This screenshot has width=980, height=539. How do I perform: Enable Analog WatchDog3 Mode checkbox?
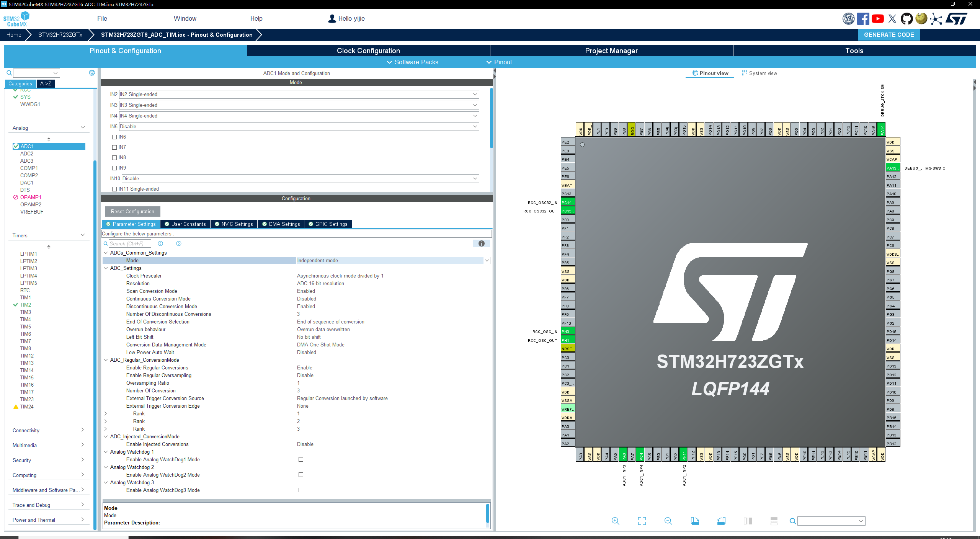coord(301,490)
